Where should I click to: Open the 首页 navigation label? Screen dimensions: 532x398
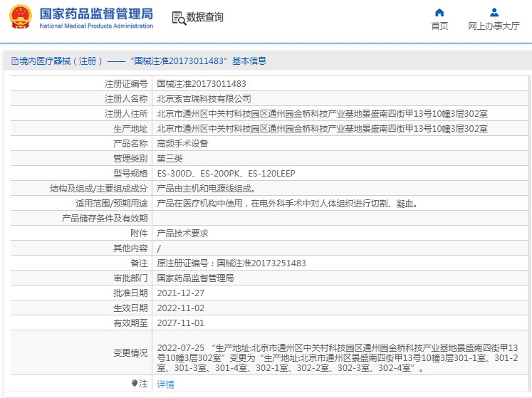point(439,26)
